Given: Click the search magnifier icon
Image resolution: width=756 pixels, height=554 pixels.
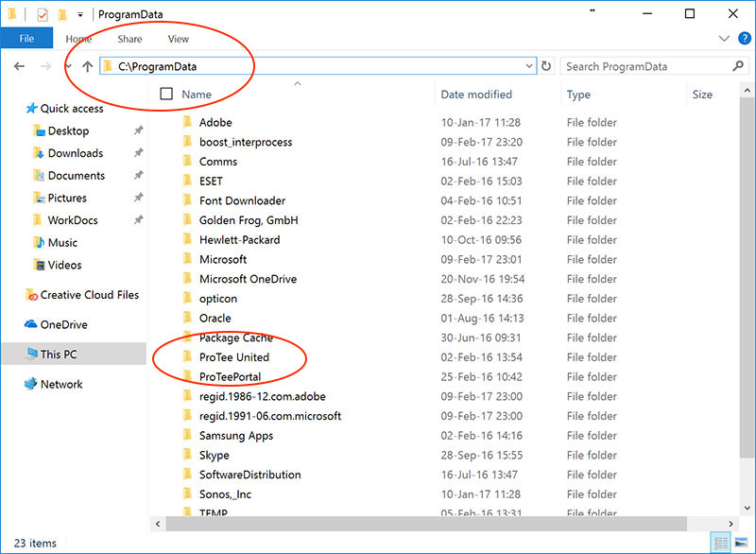Looking at the screenshot, I should 738,65.
